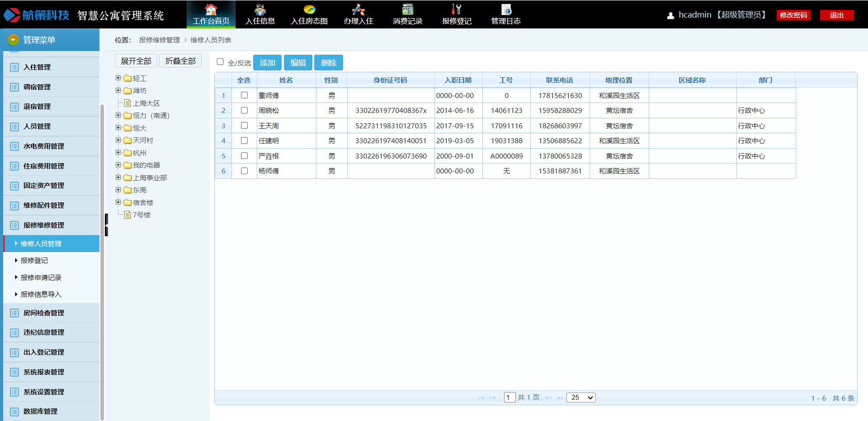Click the 工作台首页 home icon
This screenshot has width=868, height=421.
(x=211, y=9)
